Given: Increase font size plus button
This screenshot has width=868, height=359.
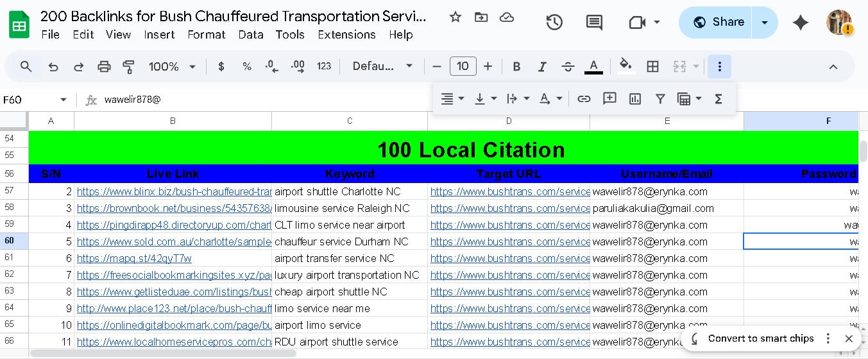Looking at the screenshot, I should [488, 66].
